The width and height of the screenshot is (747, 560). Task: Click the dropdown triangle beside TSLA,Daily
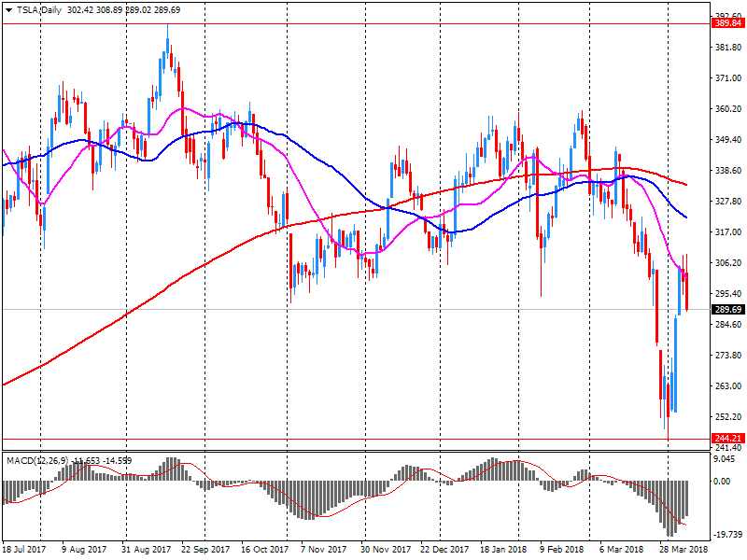coord(8,10)
